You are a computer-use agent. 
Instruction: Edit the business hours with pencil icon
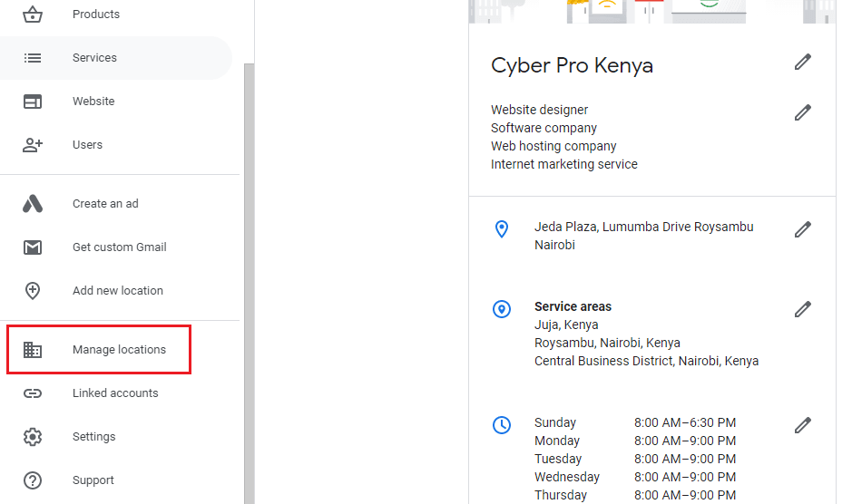click(802, 425)
